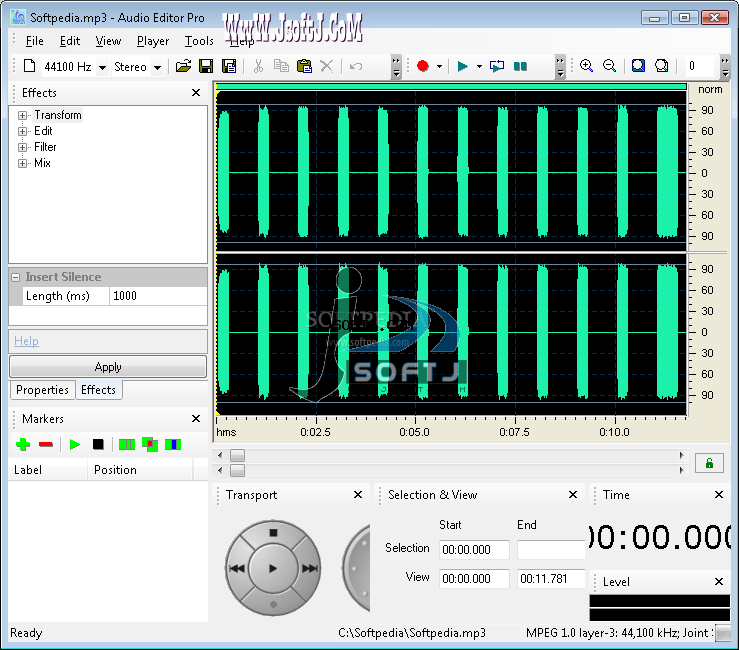This screenshot has width=739, height=650.
Task: Expand the Mix effects node
Action: pyautogui.click(x=22, y=164)
